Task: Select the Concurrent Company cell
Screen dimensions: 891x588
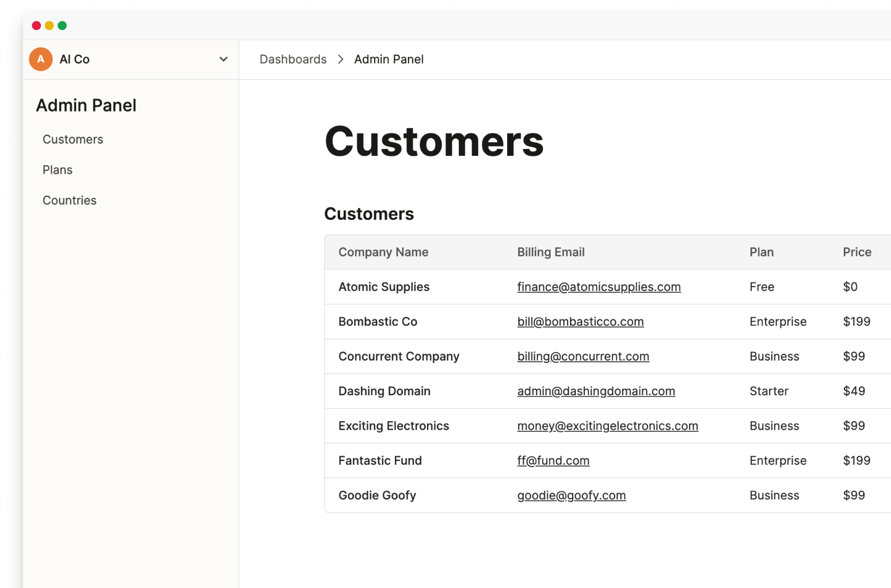Action: click(x=399, y=356)
